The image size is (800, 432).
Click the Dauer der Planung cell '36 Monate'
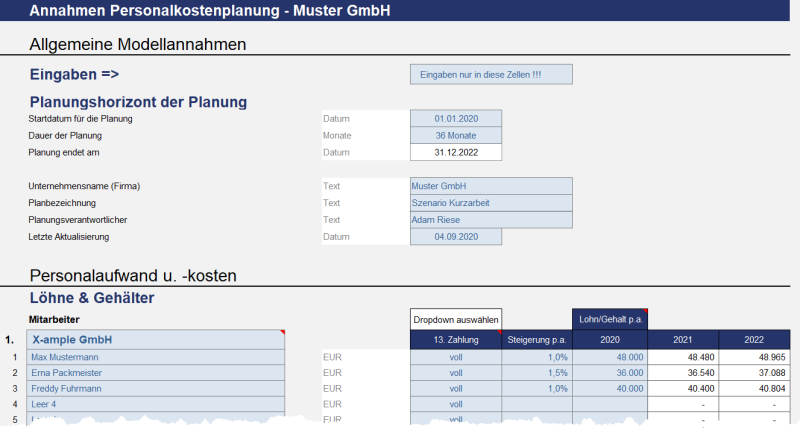[456, 136]
